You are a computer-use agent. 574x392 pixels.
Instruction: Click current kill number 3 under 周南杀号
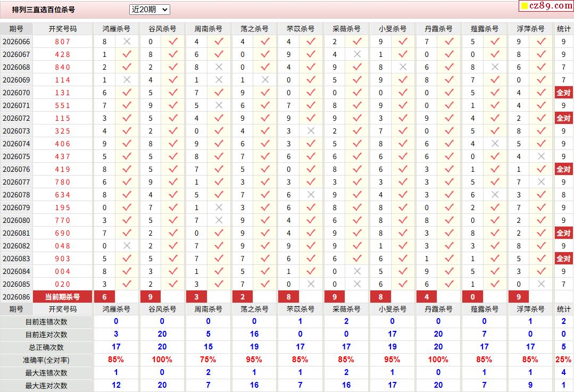(197, 297)
